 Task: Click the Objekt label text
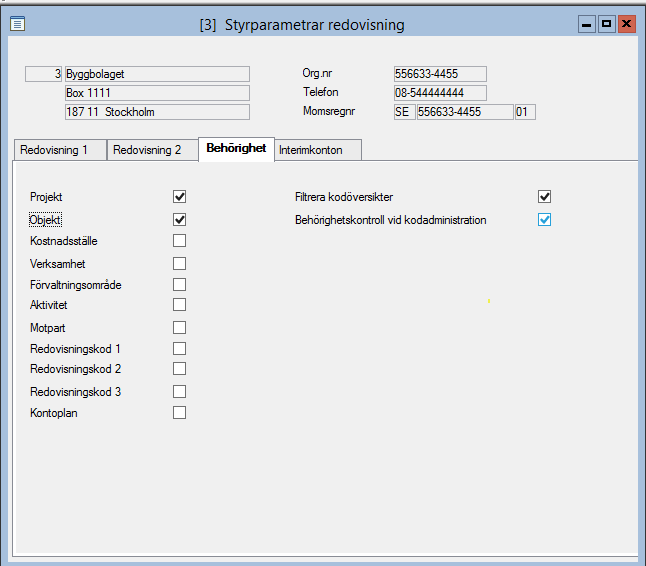[45, 220]
